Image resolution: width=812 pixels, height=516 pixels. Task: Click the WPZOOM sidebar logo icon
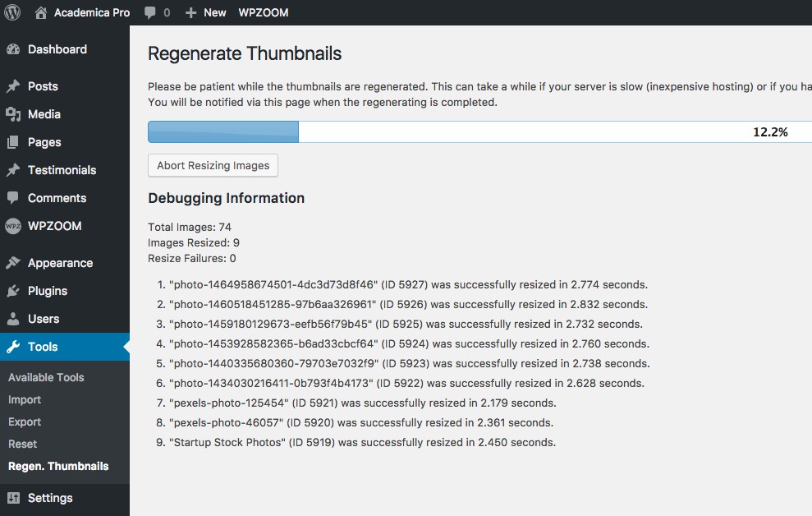click(x=13, y=226)
